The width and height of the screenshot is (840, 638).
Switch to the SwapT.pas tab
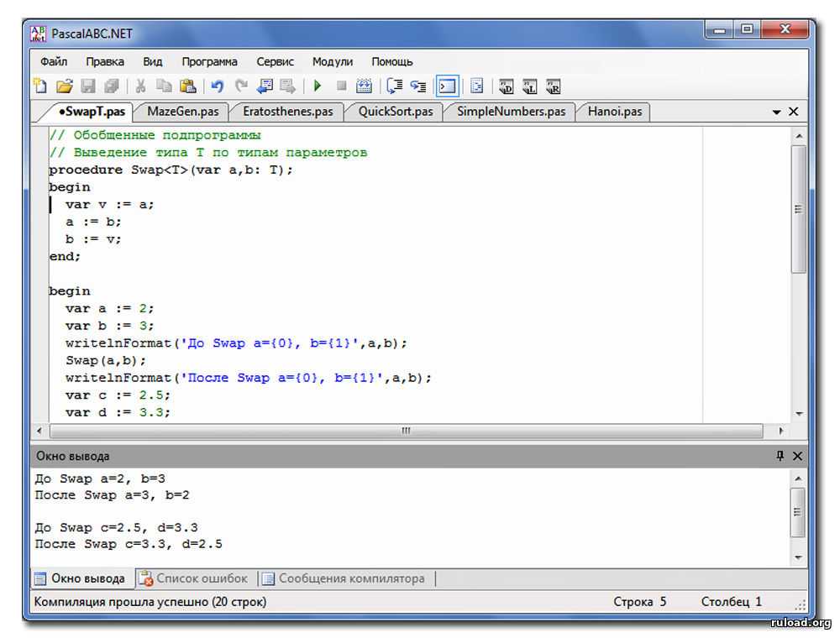(x=91, y=112)
